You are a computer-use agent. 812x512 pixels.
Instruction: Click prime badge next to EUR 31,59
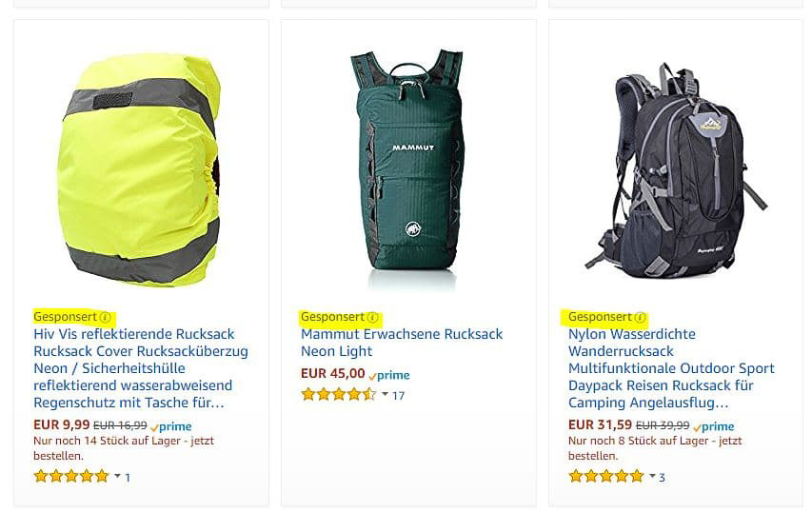point(714,426)
